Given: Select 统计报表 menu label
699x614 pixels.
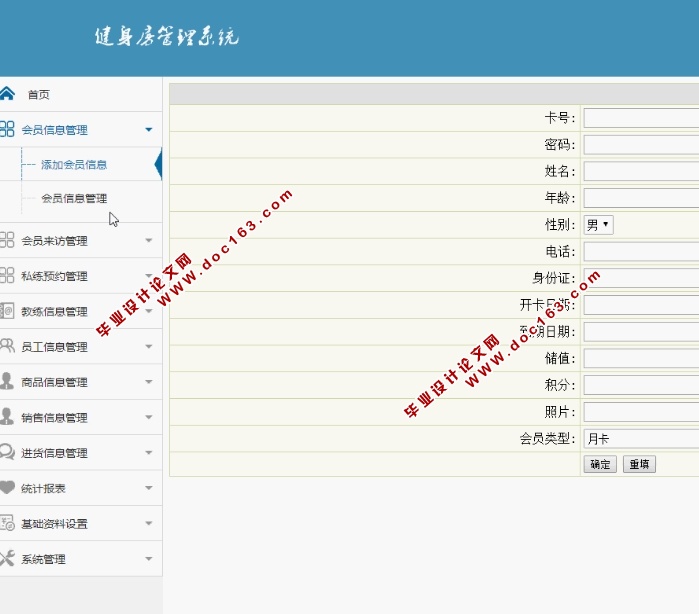Looking at the screenshot, I should click(43, 488).
